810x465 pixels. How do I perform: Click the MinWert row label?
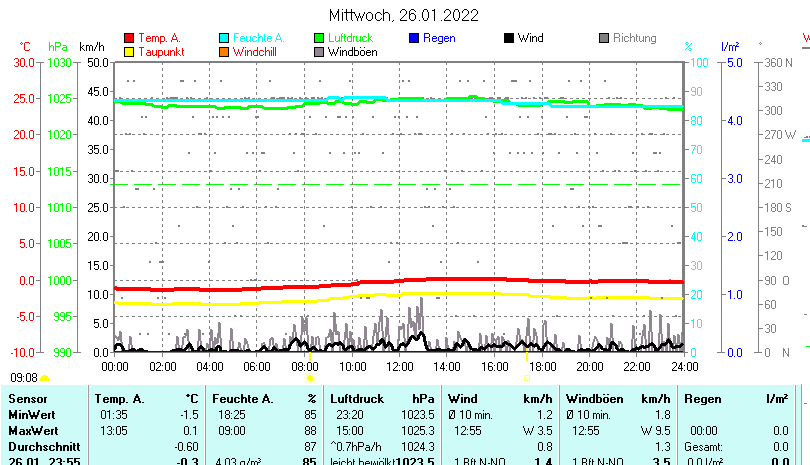click(33, 414)
